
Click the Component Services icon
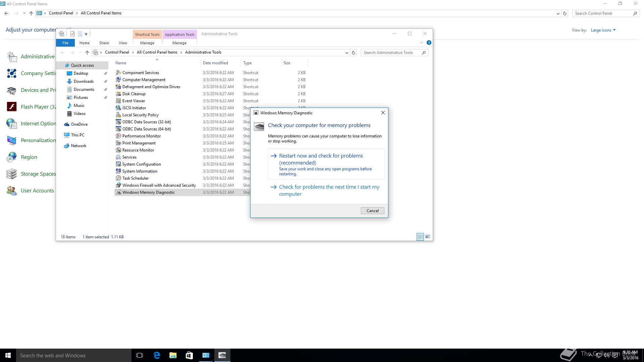(x=118, y=73)
